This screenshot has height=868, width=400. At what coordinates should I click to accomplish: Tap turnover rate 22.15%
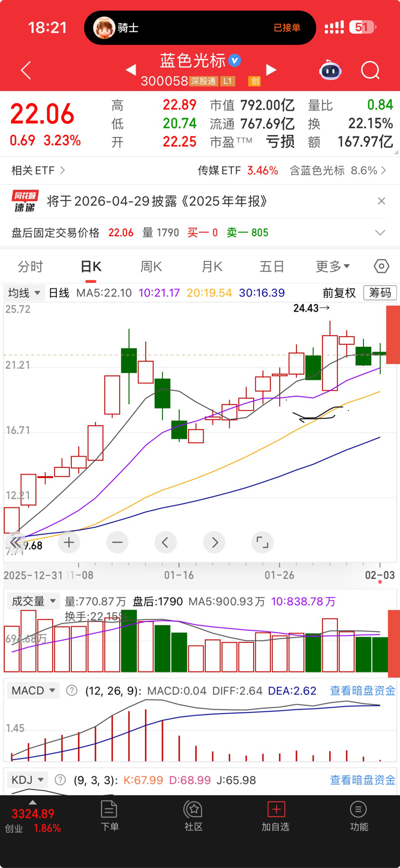[370, 123]
